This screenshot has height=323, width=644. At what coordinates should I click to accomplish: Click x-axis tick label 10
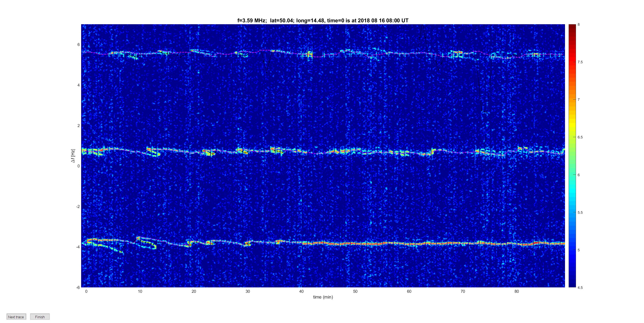[140, 291]
